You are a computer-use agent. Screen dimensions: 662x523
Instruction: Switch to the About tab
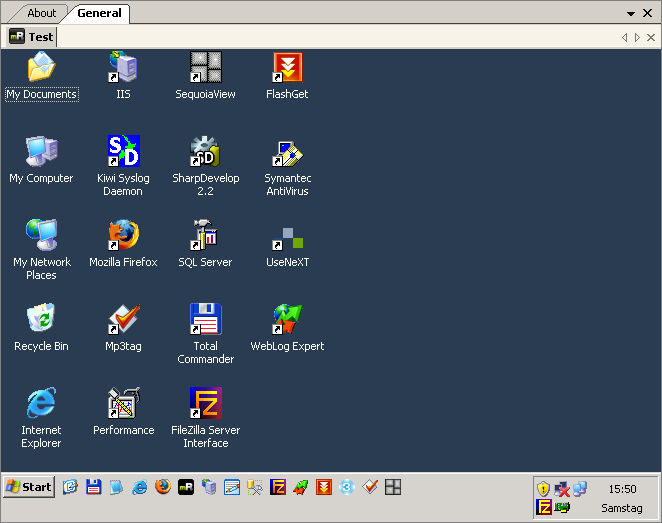point(41,13)
